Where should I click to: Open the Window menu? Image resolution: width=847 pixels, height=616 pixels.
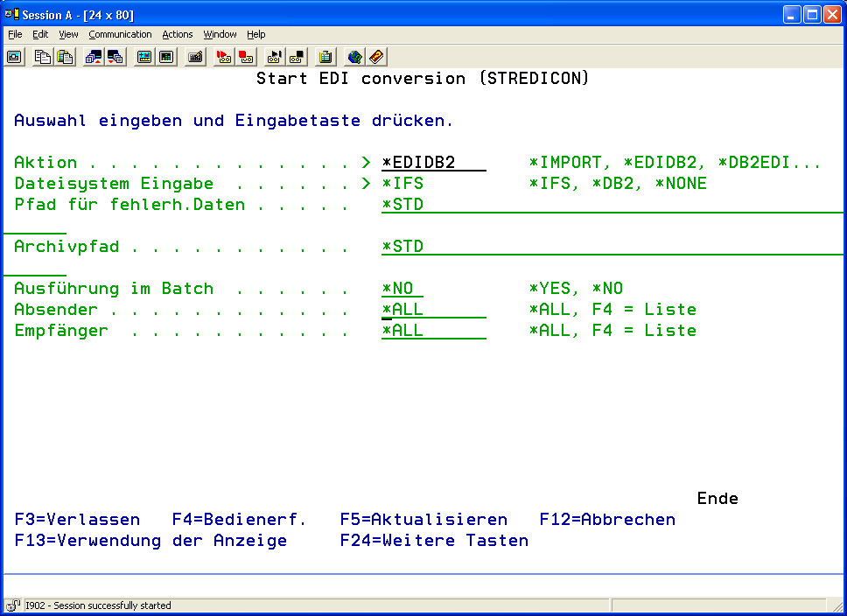coord(220,34)
